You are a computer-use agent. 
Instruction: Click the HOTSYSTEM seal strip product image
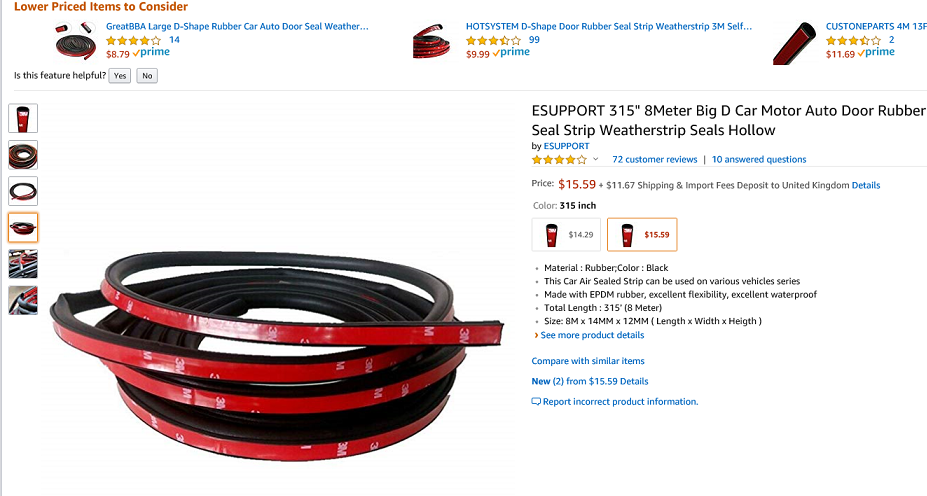pos(431,41)
